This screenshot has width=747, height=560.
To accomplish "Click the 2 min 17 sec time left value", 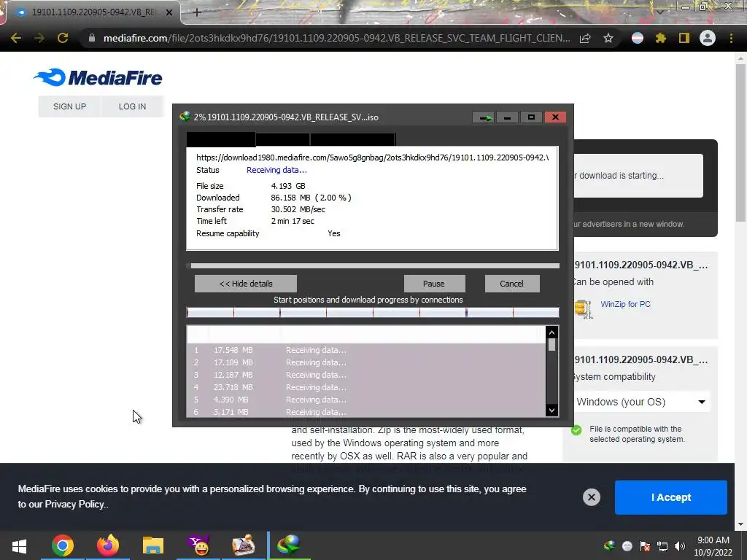I will (x=293, y=221).
